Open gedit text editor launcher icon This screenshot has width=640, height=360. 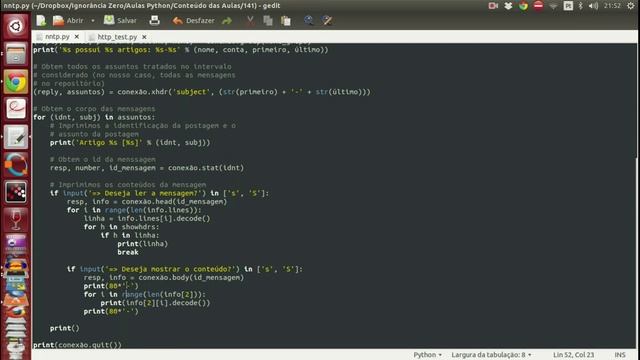pyautogui.click(x=16, y=137)
